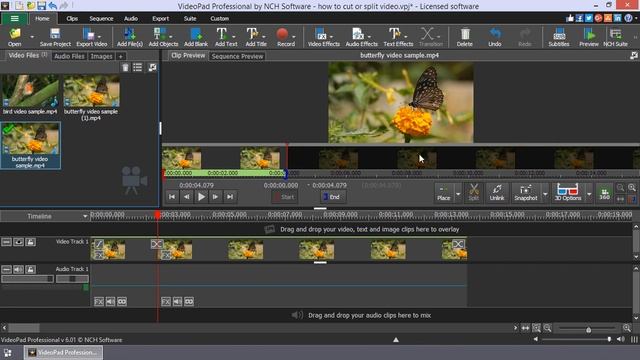Toggle second audio clip's mute speaker icon

[x=178, y=302]
